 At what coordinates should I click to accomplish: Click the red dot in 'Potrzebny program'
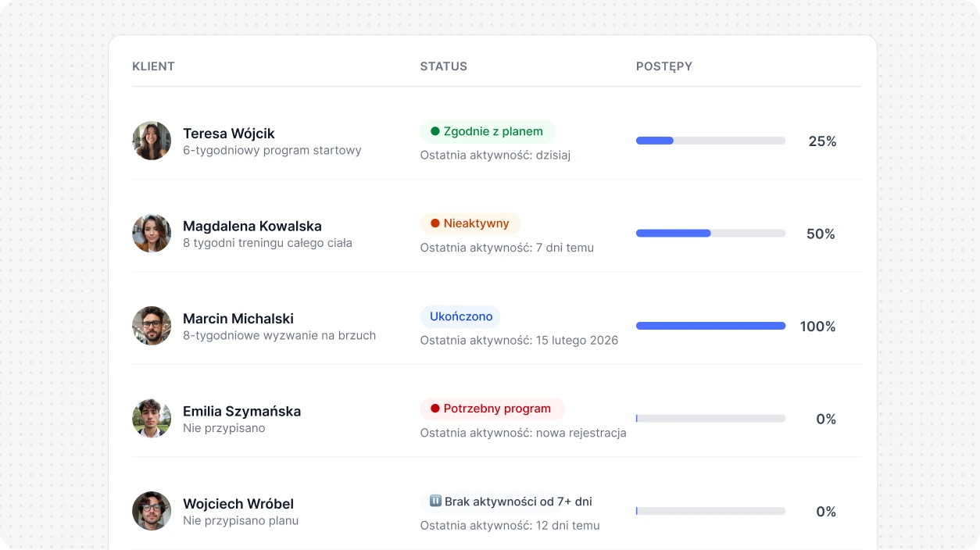coord(435,409)
